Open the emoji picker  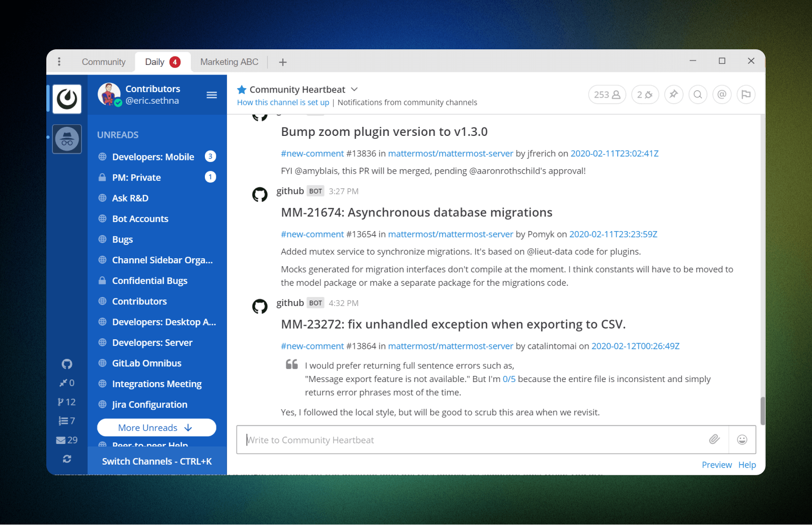742,439
